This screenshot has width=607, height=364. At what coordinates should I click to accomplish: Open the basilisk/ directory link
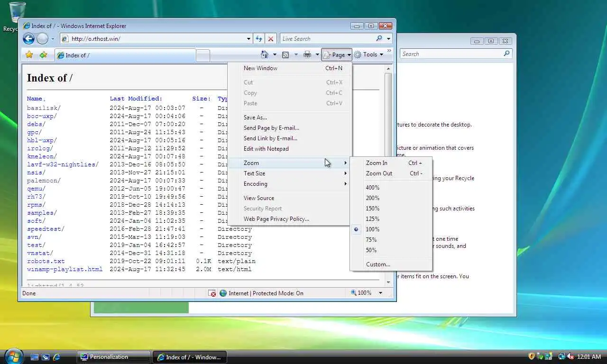point(44,108)
